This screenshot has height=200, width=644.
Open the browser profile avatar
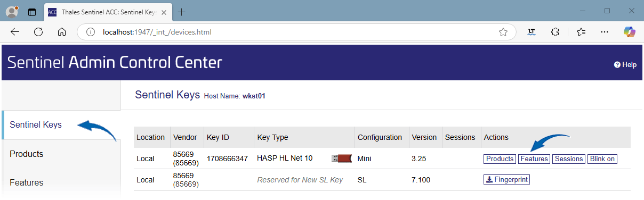click(x=12, y=11)
